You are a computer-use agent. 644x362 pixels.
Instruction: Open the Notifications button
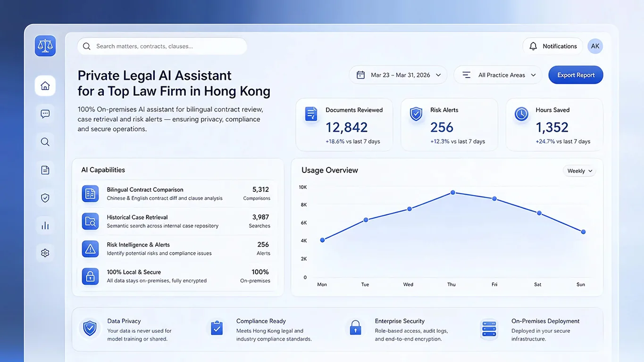point(553,46)
